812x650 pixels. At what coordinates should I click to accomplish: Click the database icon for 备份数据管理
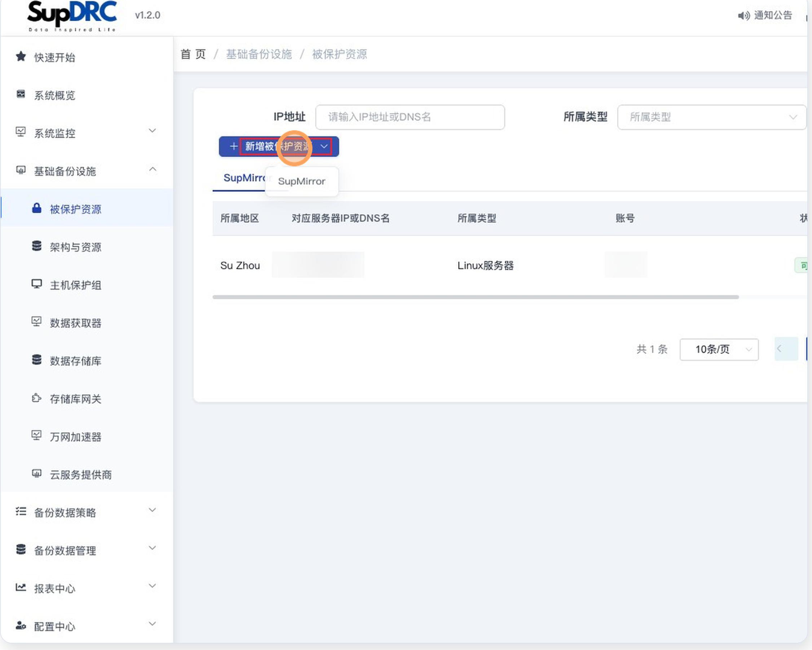point(21,549)
